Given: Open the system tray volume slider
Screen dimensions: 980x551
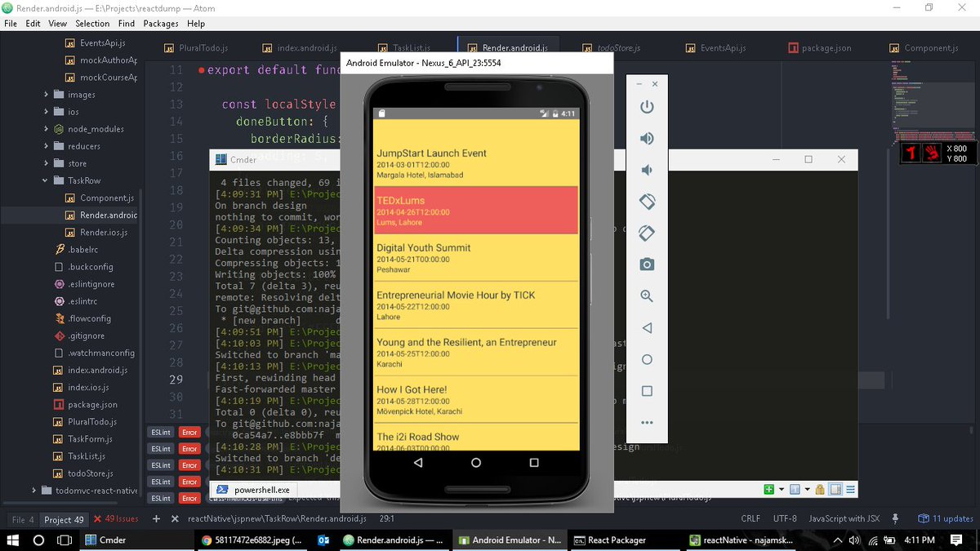Looking at the screenshot, I should [x=854, y=540].
